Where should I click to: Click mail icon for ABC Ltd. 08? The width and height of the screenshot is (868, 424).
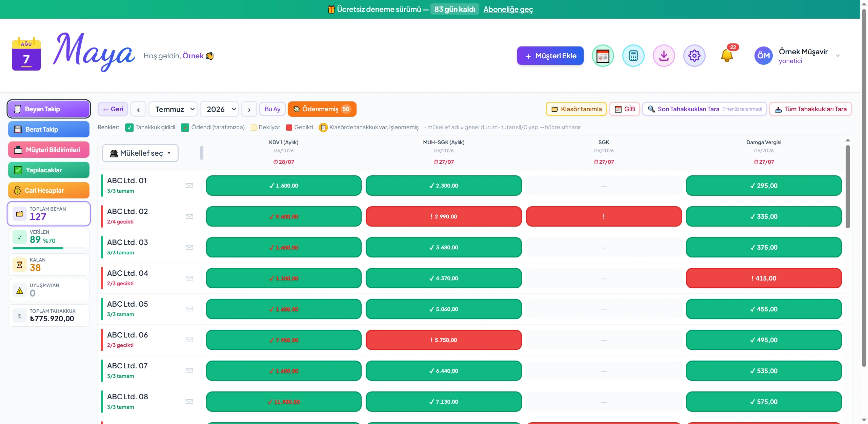[x=189, y=402]
